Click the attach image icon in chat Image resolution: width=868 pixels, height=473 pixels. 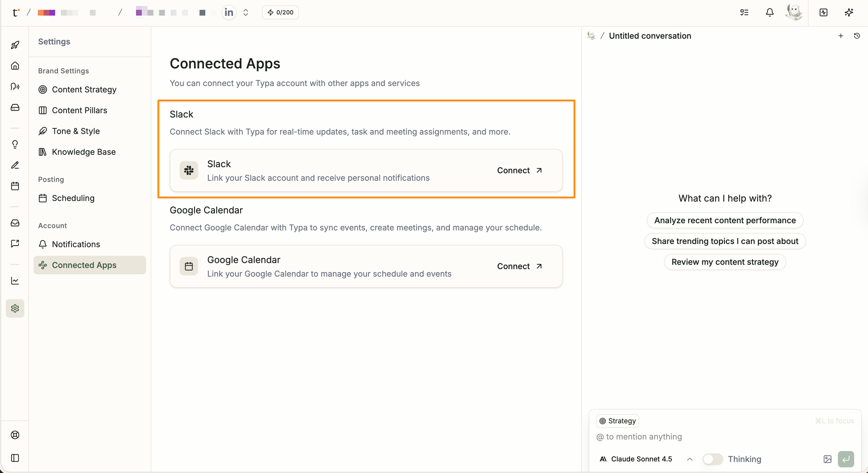(x=827, y=459)
